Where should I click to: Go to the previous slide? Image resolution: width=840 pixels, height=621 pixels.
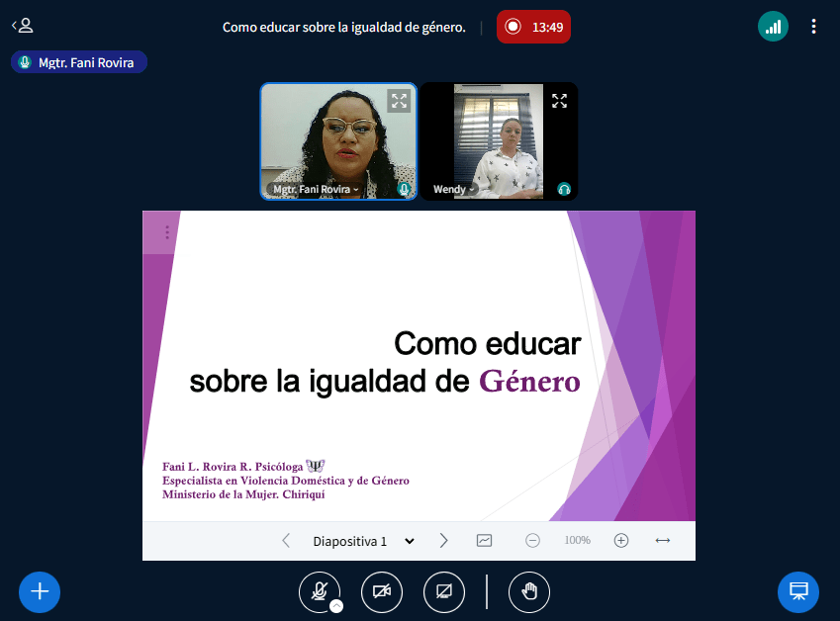[x=286, y=541]
